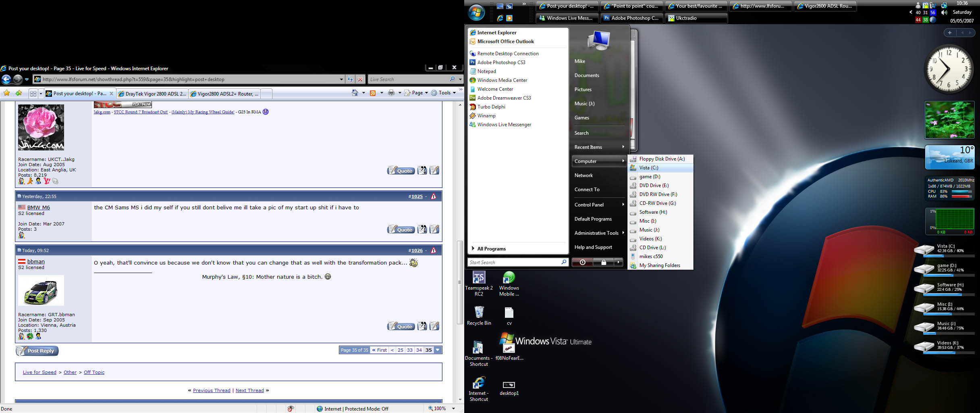Refresh the page in Internet Explorer
The image size is (980, 413).
350,79
